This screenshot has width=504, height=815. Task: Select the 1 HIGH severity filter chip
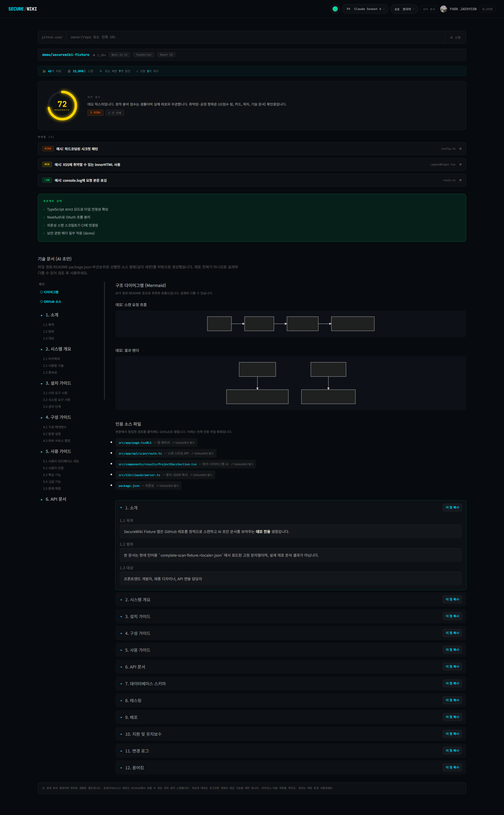95,113
